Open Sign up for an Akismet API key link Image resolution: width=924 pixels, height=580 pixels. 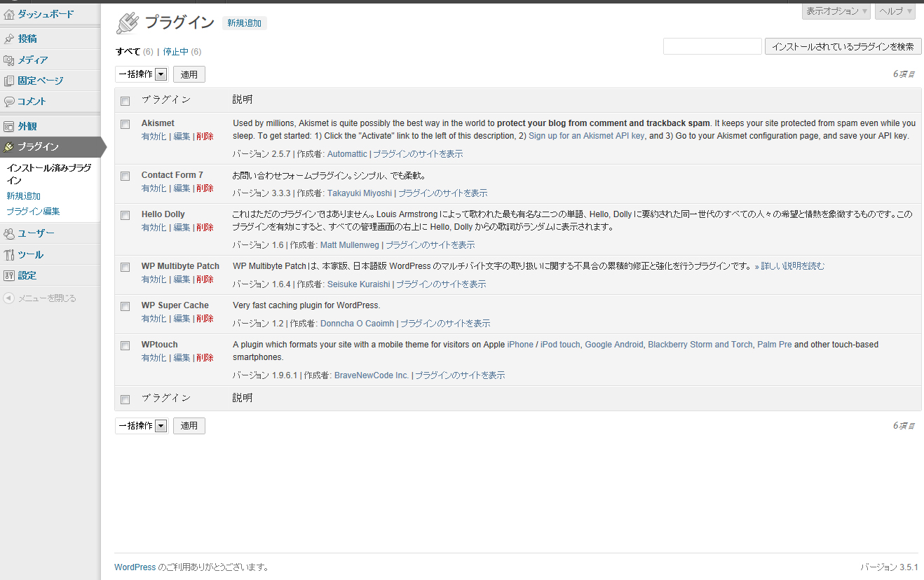pyautogui.click(x=586, y=136)
